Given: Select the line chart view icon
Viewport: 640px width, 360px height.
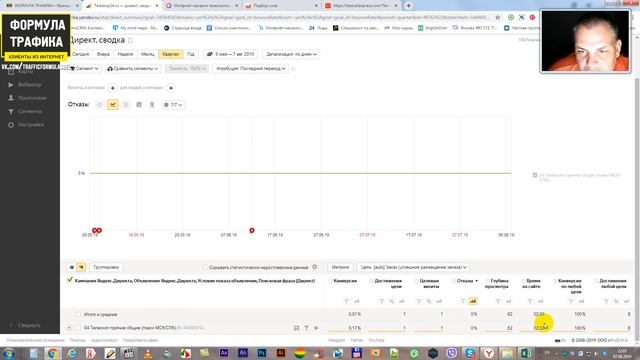Looking at the screenshot, I should click(x=113, y=105).
